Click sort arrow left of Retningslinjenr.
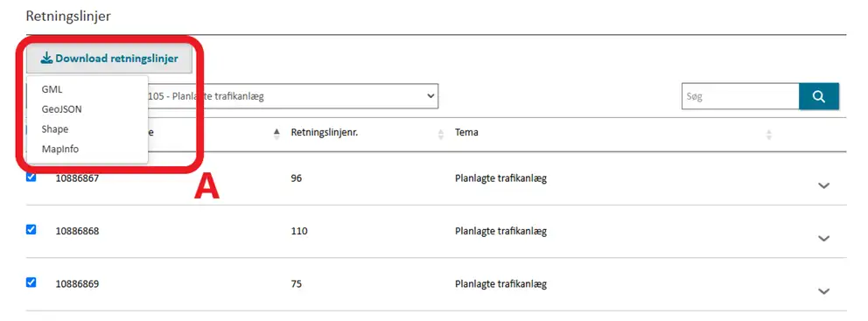Screen dimensions: 868x321 point(276,133)
